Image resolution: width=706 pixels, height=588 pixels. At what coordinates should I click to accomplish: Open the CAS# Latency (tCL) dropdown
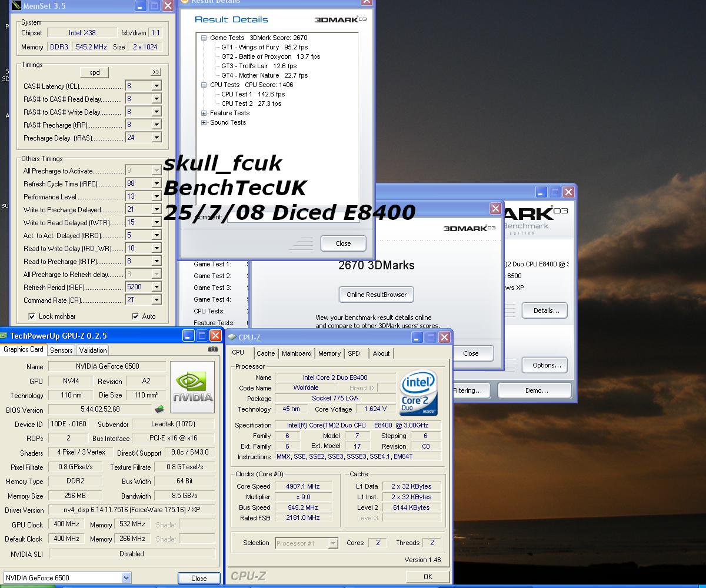coord(156,86)
